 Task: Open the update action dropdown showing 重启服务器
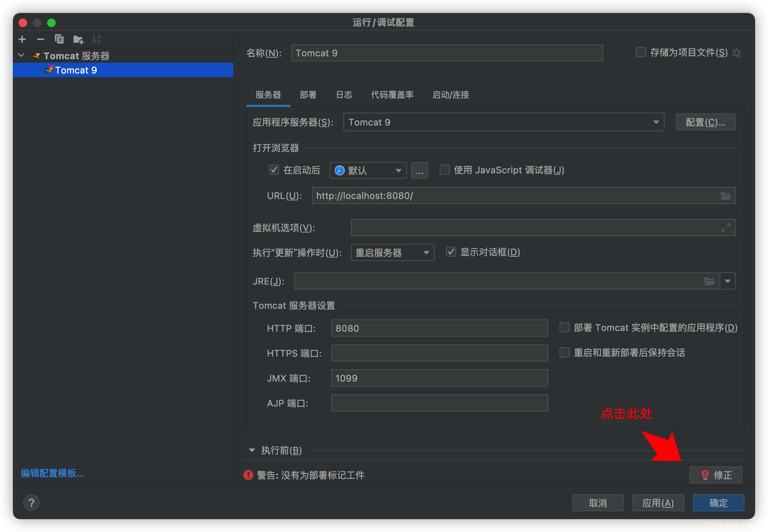(393, 252)
